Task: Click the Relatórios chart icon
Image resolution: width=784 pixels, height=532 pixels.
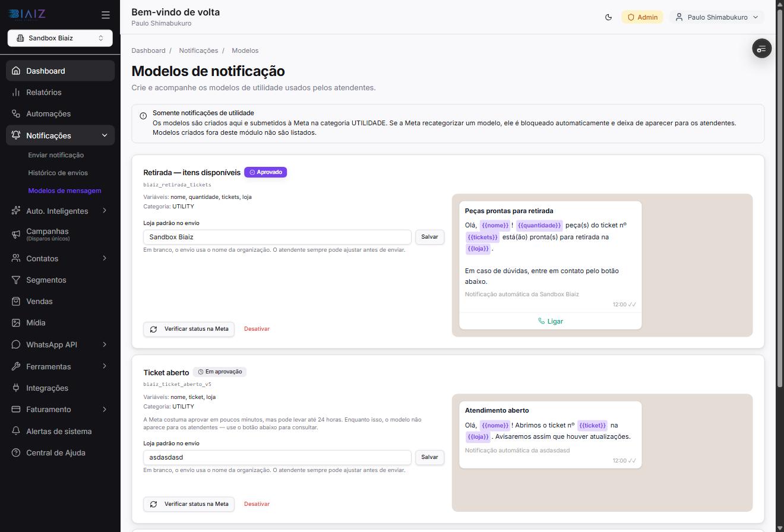Action: [16, 92]
